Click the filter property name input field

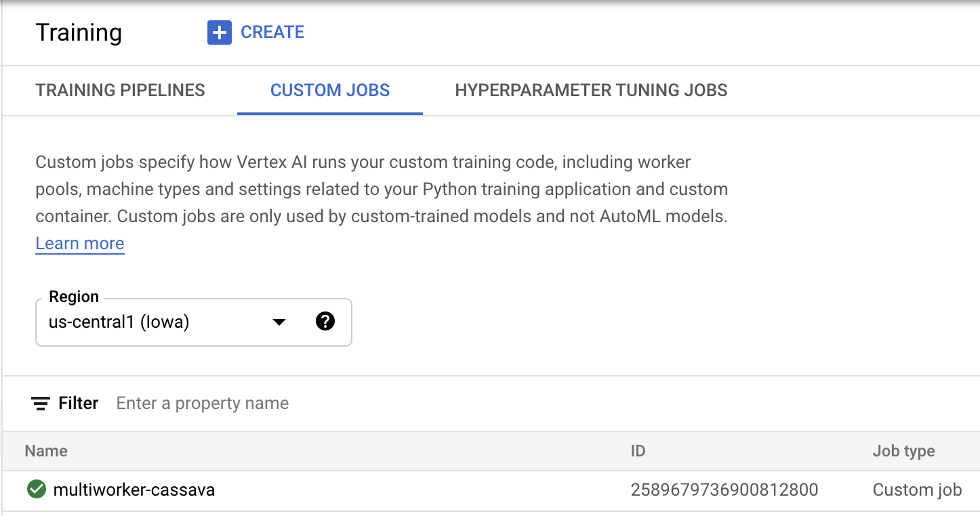(x=202, y=403)
